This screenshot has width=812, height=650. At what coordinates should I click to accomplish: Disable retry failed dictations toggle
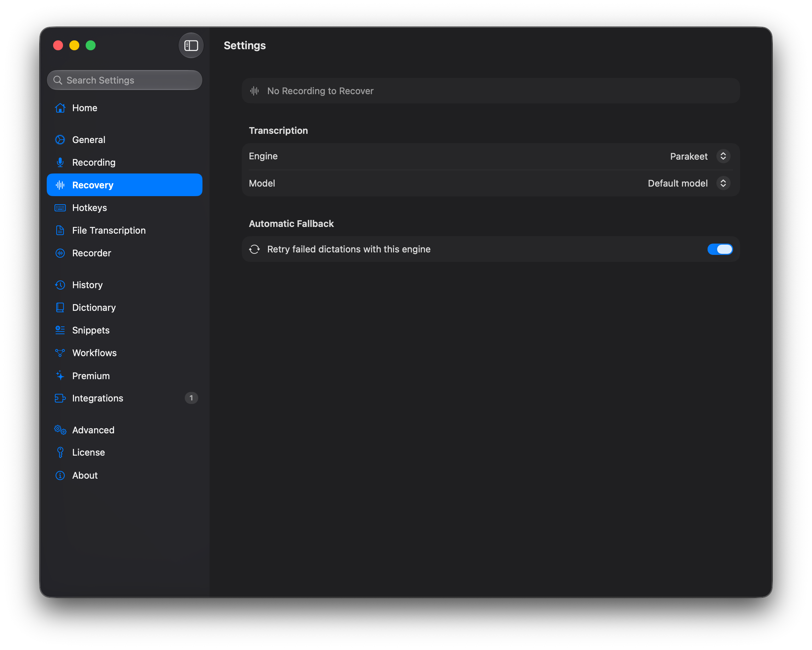tap(720, 249)
